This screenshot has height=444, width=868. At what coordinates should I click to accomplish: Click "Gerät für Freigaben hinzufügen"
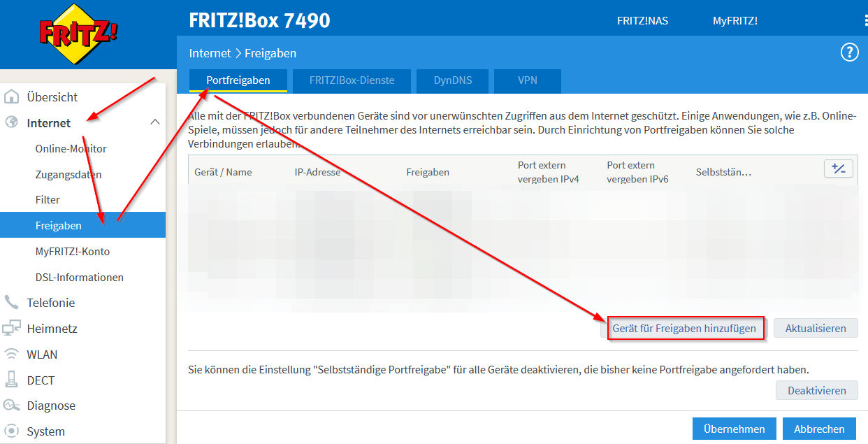[x=686, y=327]
